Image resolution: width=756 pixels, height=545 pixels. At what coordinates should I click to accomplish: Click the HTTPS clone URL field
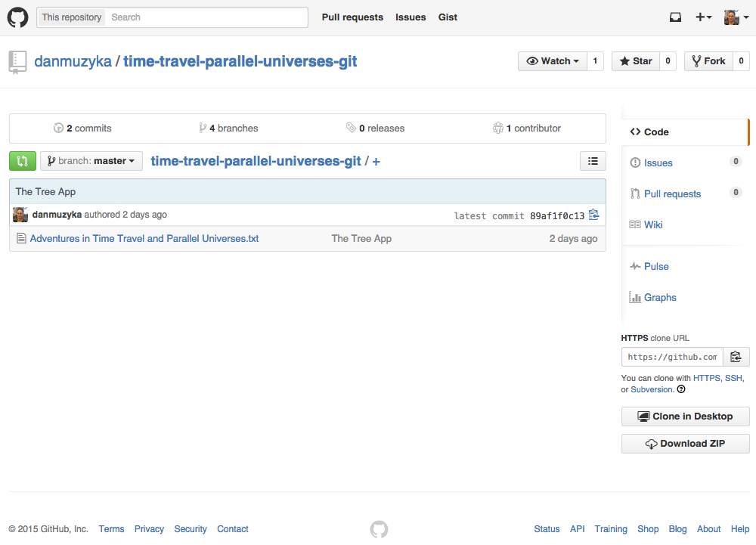tap(672, 357)
